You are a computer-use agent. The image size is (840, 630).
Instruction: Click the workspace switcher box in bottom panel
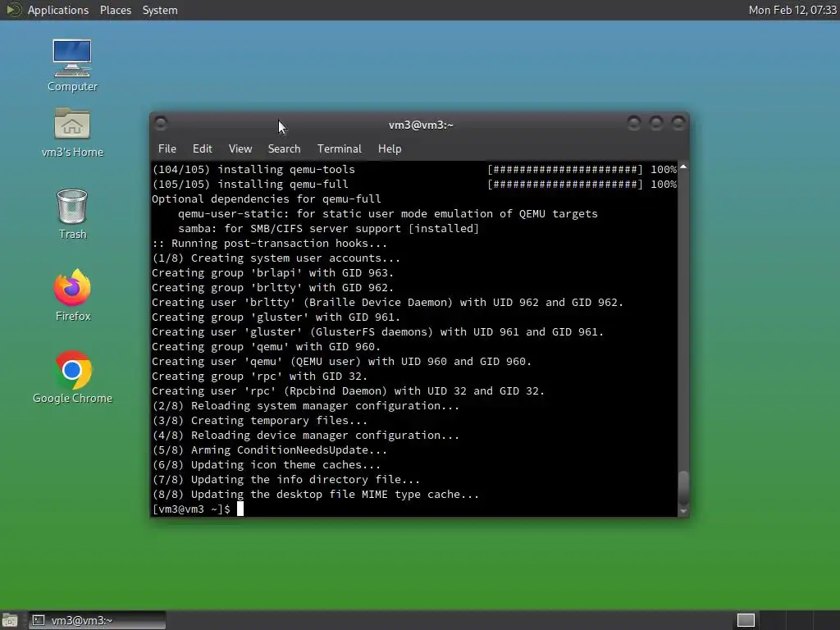coord(746,620)
